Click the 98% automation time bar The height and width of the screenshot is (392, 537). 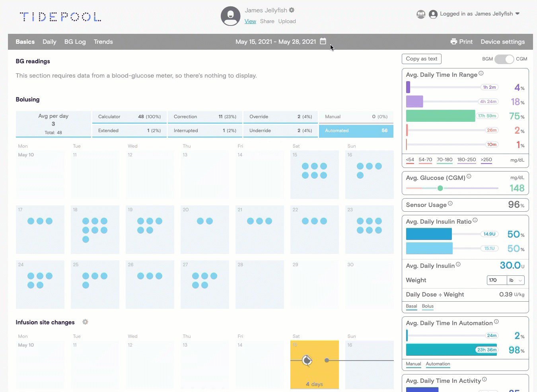[x=451, y=350]
